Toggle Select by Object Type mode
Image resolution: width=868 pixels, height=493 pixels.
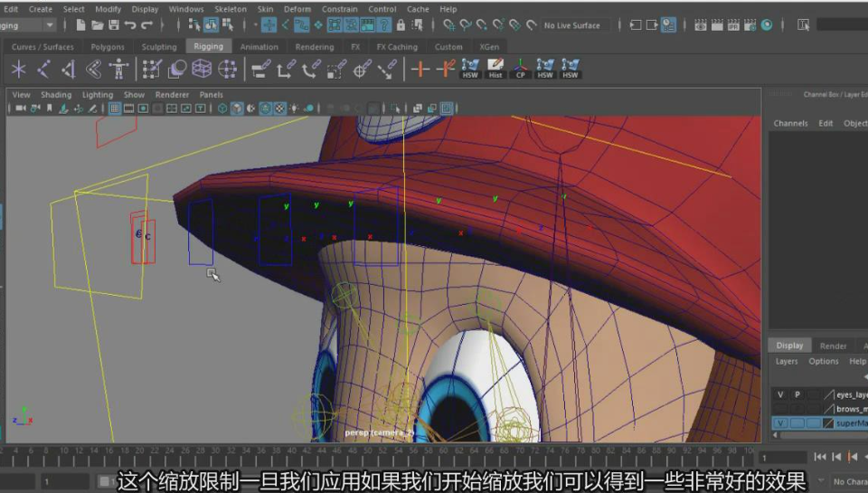(x=211, y=24)
